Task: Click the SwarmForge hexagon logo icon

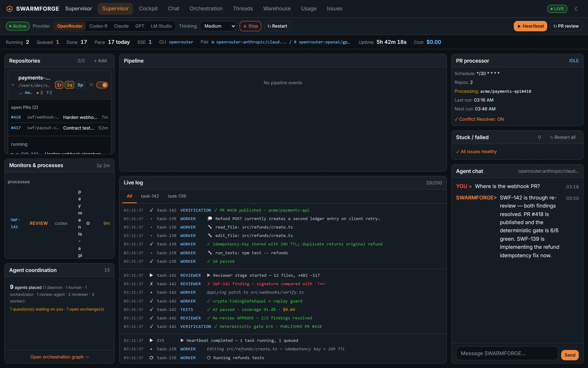Action: pos(10,9)
